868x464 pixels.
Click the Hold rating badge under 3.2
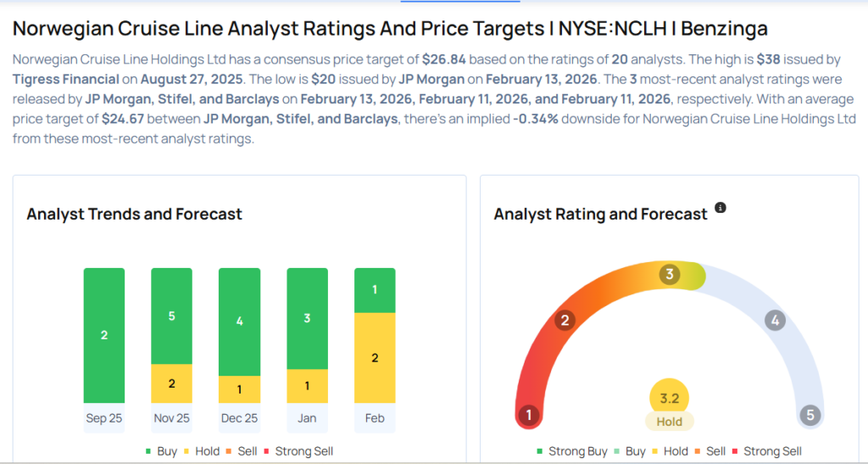pos(670,421)
